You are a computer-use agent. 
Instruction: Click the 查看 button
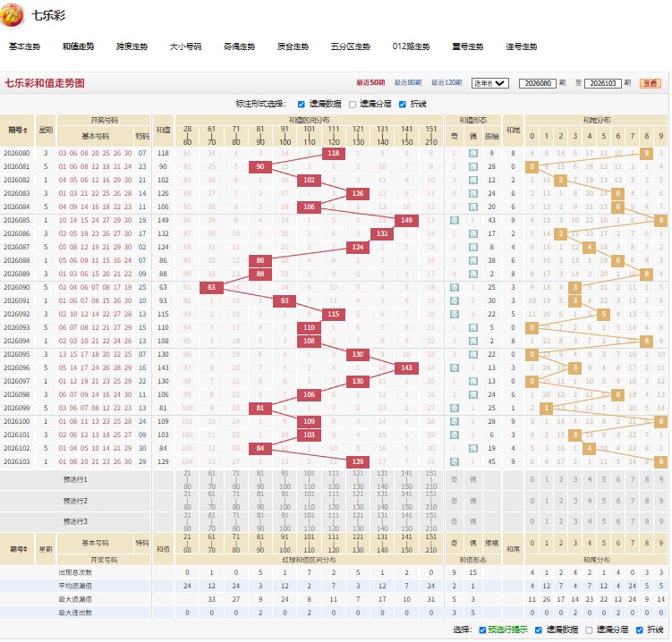pyautogui.click(x=651, y=83)
